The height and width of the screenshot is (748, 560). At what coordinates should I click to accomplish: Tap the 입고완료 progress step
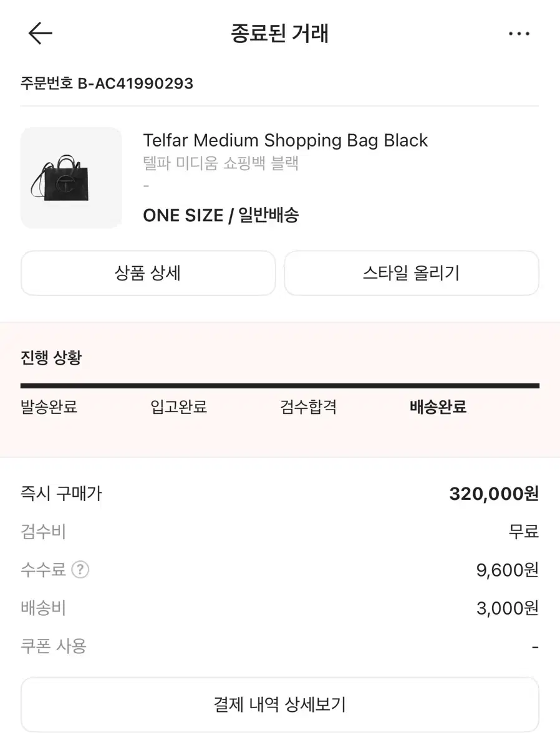pos(178,408)
